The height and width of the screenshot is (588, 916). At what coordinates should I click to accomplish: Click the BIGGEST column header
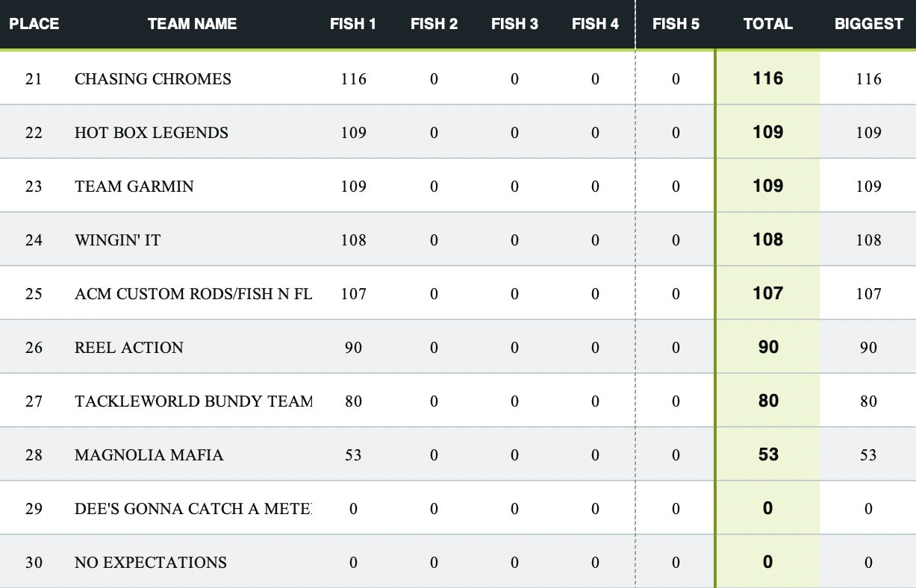coord(869,24)
